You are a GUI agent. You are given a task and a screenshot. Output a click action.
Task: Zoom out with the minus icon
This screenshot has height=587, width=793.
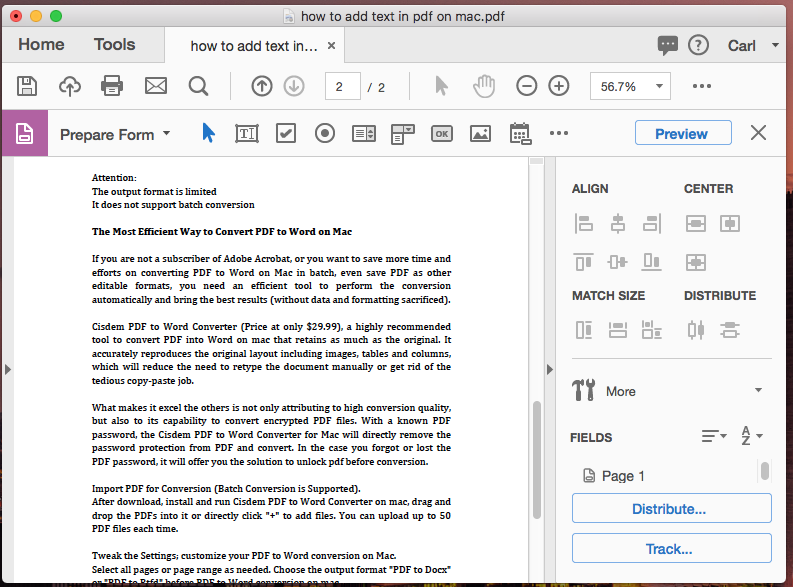tap(526, 86)
